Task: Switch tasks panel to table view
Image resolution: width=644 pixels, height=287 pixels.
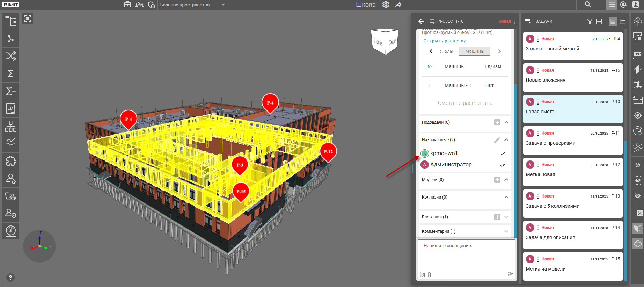Action: [x=622, y=21]
